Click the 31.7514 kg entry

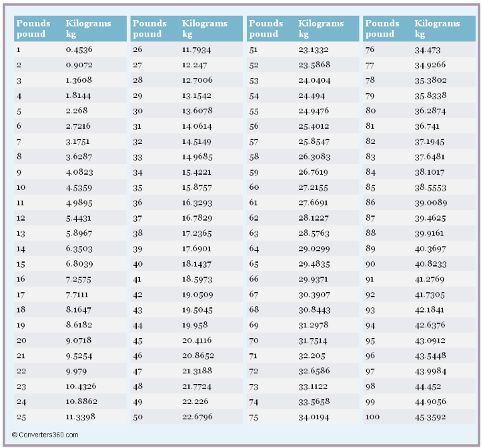pyautogui.click(x=313, y=341)
